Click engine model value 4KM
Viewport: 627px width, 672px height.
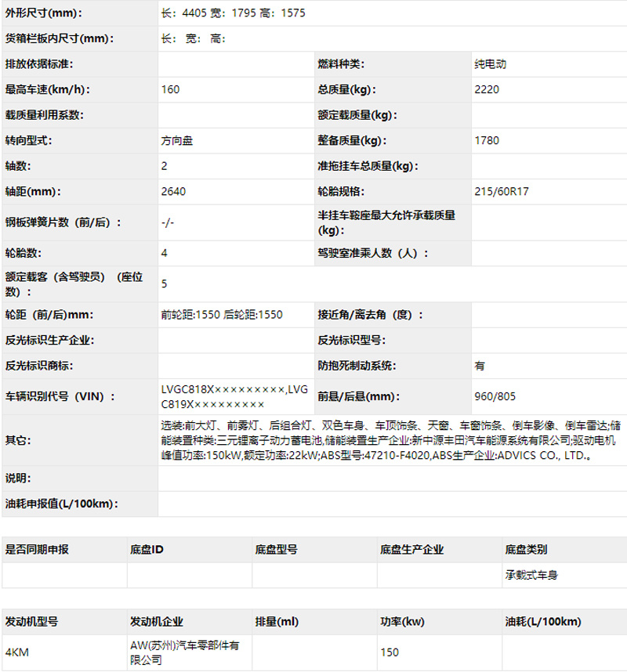click(16, 652)
